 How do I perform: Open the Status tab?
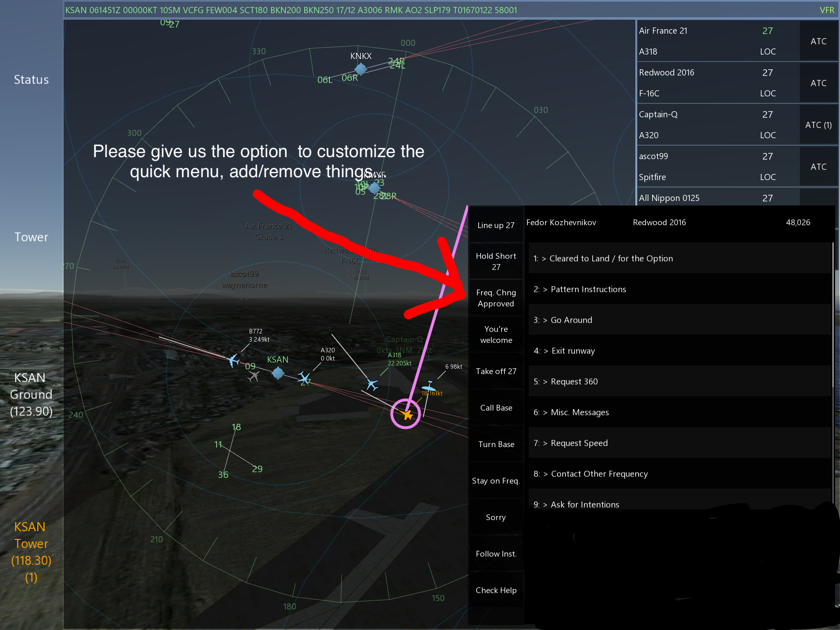click(x=31, y=80)
